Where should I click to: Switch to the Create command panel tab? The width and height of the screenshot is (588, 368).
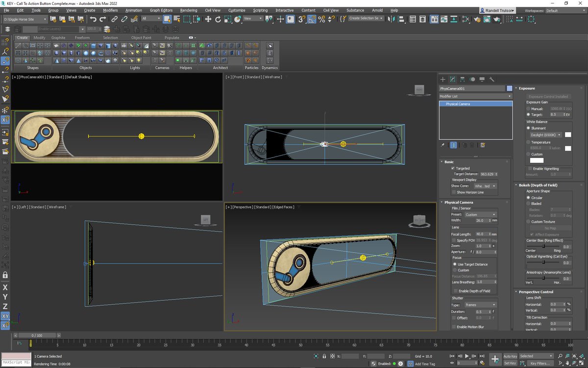click(x=443, y=79)
